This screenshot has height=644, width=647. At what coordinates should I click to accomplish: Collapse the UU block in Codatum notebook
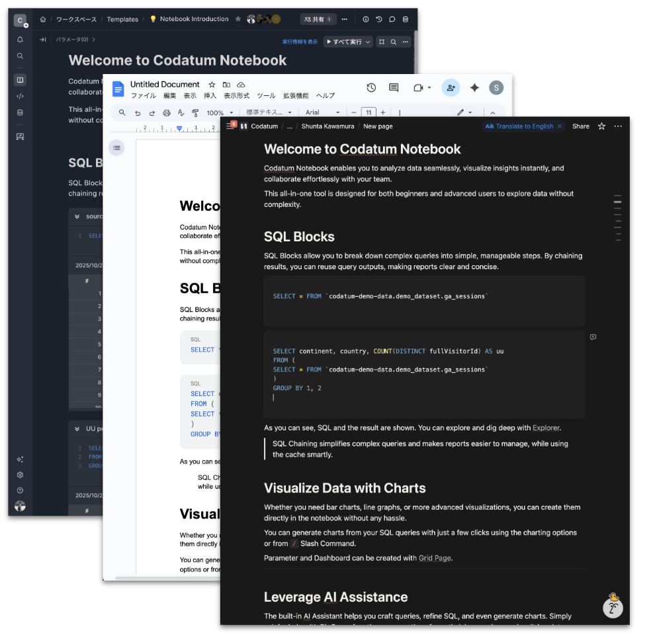(x=77, y=429)
